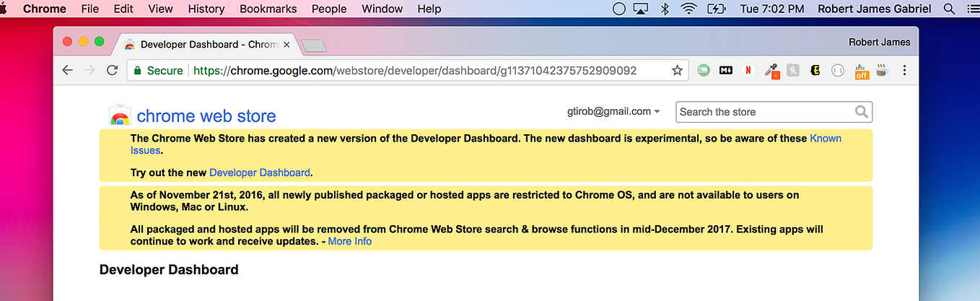Click the battery charging status icon

click(x=717, y=9)
